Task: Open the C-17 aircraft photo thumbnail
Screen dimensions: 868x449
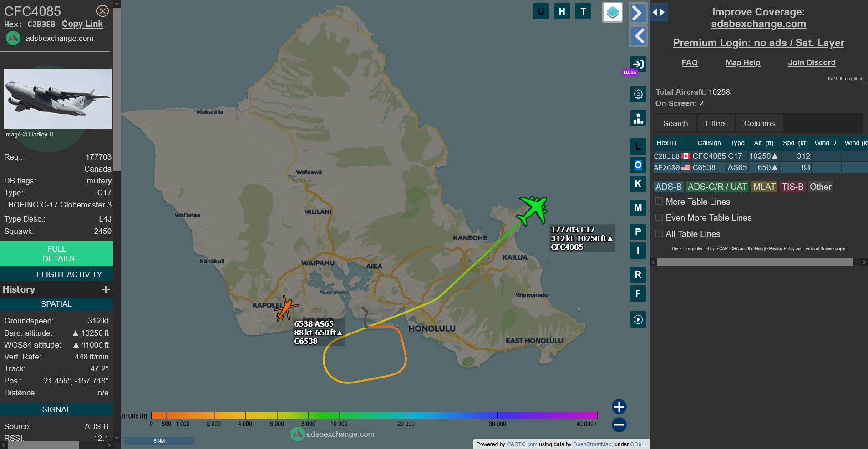Action: click(x=58, y=99)
